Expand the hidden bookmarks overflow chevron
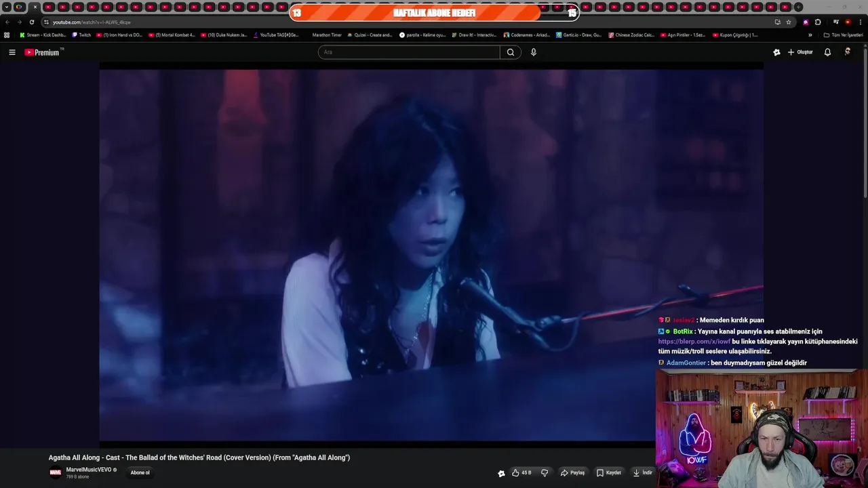This screenshot has height=488, width=868. [810, 35]
